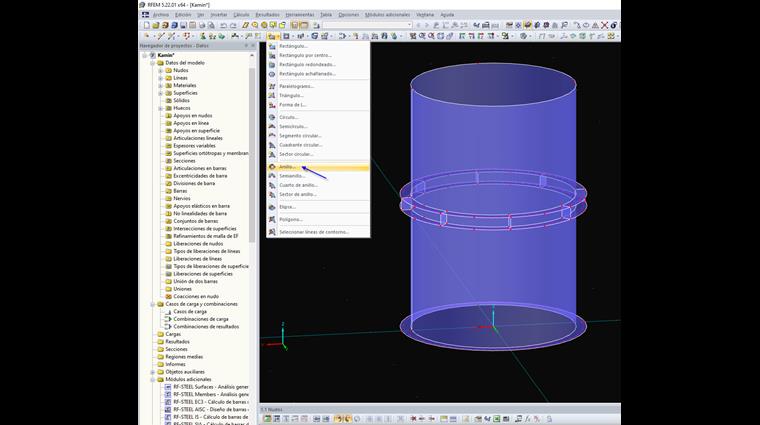760x425 pixels.
Task: Expand the Nudos tree node
Action: tap(160, 70)
